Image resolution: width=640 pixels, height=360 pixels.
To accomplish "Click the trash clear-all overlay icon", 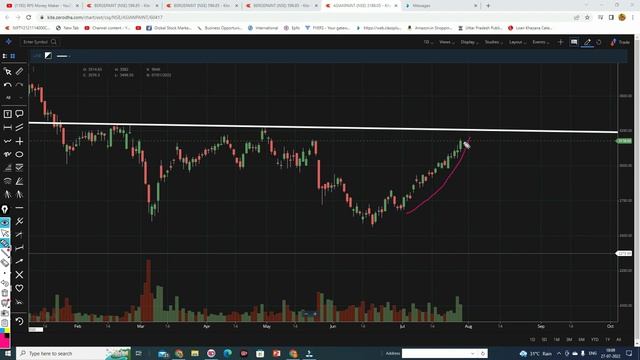I will (4, 293).
